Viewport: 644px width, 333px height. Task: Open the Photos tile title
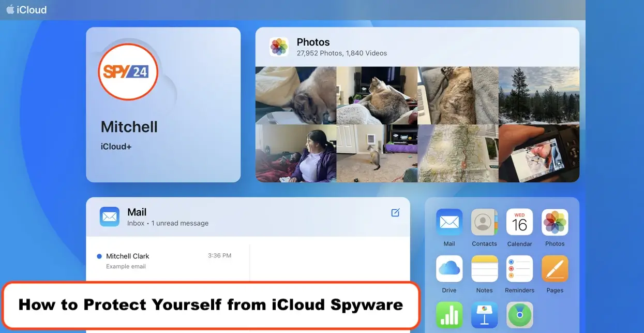coord(313,42)
